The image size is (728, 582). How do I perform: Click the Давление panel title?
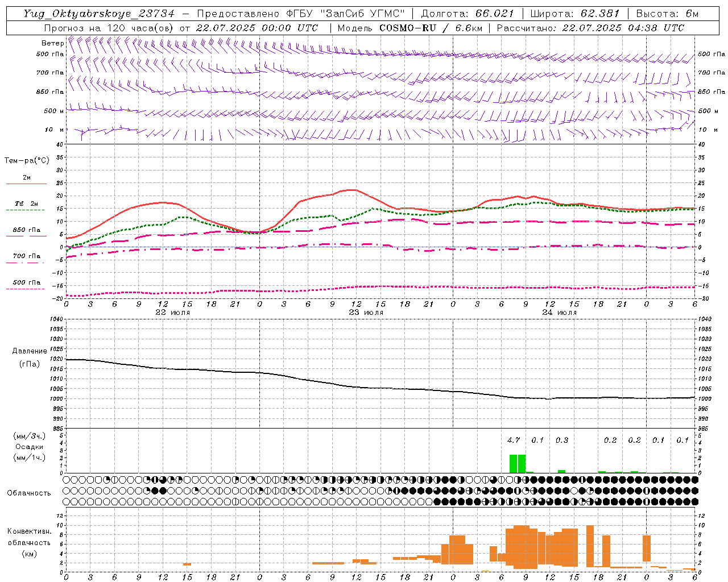tap(30, 351)
